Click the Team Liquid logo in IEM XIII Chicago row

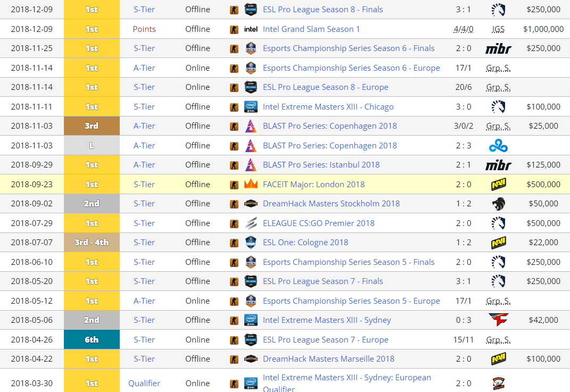(498, 107)
